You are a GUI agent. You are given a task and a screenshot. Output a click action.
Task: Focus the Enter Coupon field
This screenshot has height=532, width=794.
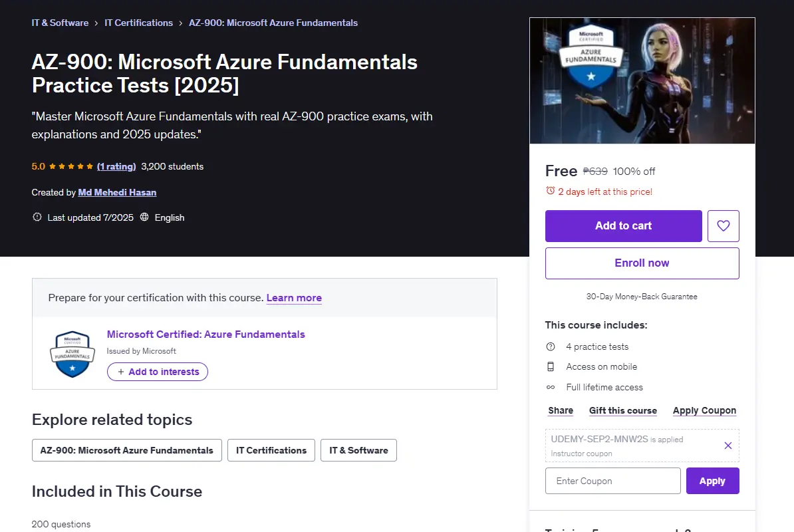pyautogui.click(x=612, y=481)
